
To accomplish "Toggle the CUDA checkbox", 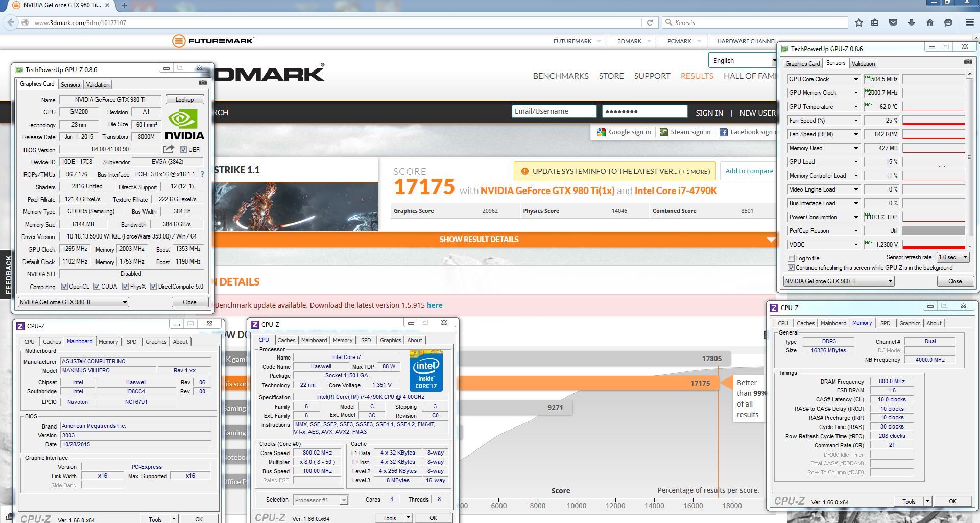I will 97,287.
